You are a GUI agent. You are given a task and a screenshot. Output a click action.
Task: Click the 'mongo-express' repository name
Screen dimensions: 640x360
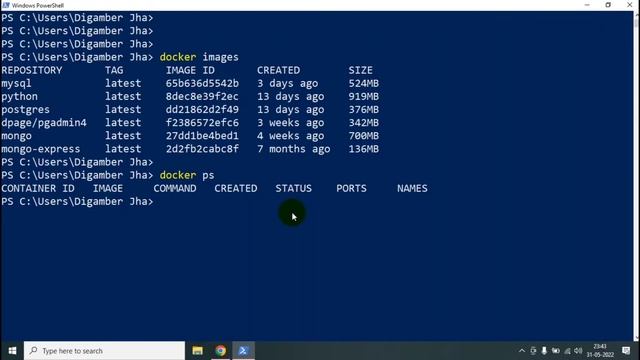(x=40, y=149)
